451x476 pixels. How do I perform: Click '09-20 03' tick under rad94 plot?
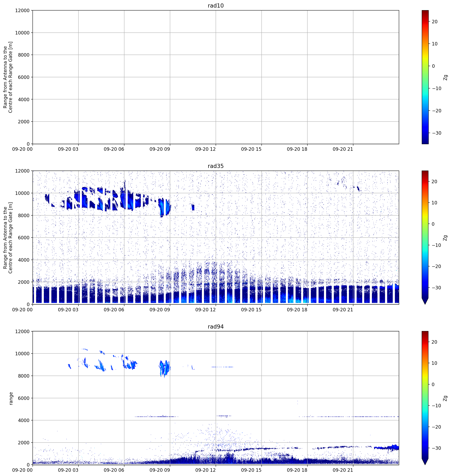coord(68,470)
